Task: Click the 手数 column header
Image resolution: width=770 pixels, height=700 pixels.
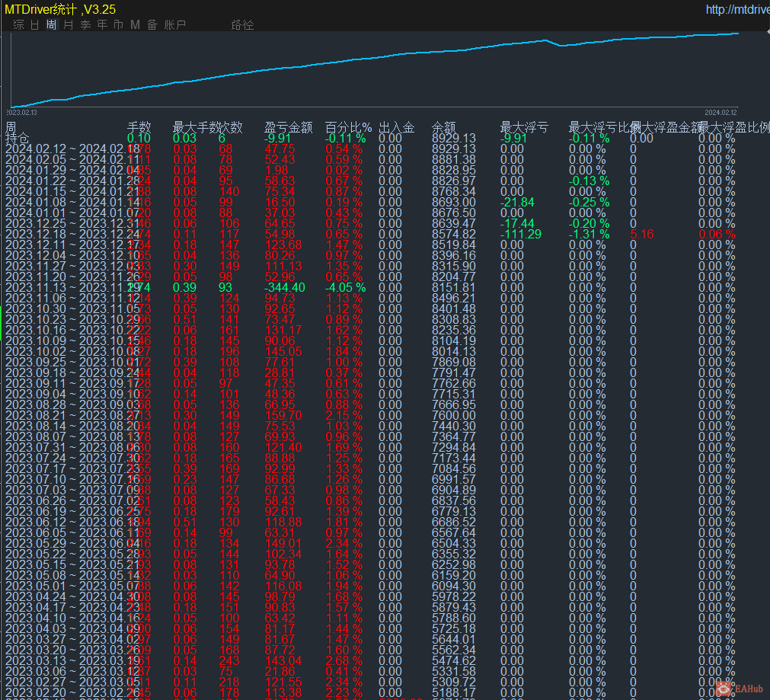Action: pos(139,127)
